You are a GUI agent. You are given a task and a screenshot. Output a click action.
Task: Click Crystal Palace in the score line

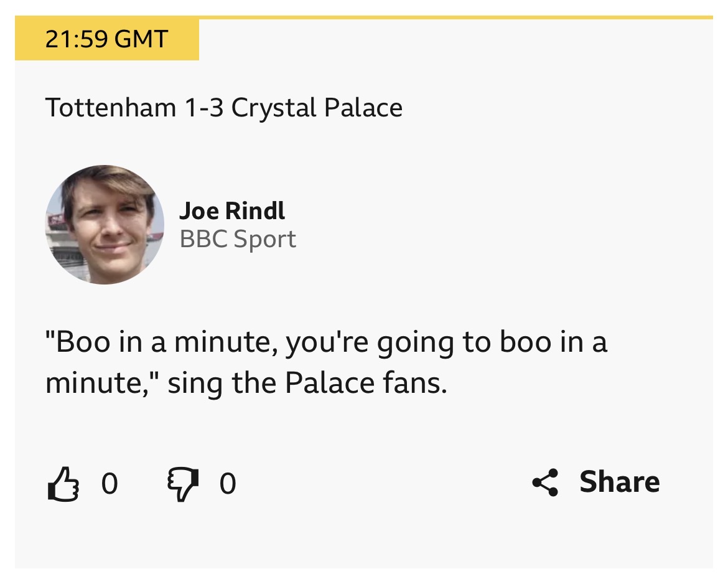coord(317,108)
